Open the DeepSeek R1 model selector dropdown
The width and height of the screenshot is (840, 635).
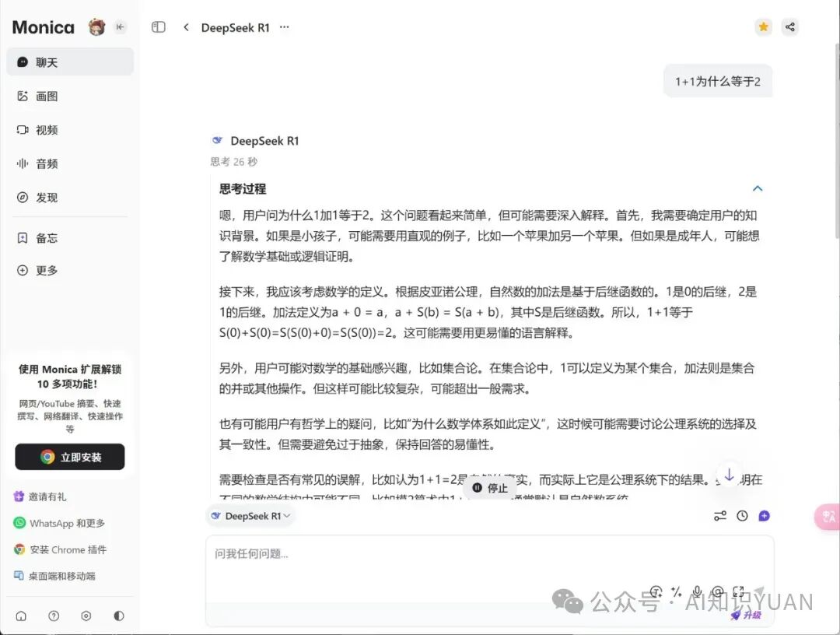coord(250,516)
